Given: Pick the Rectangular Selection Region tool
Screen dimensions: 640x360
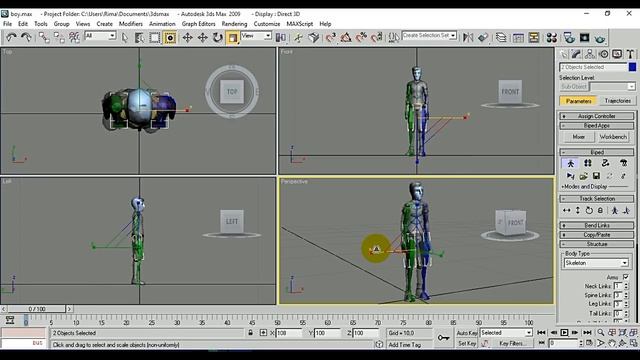Looking at the screenshot, I should 155,38.
